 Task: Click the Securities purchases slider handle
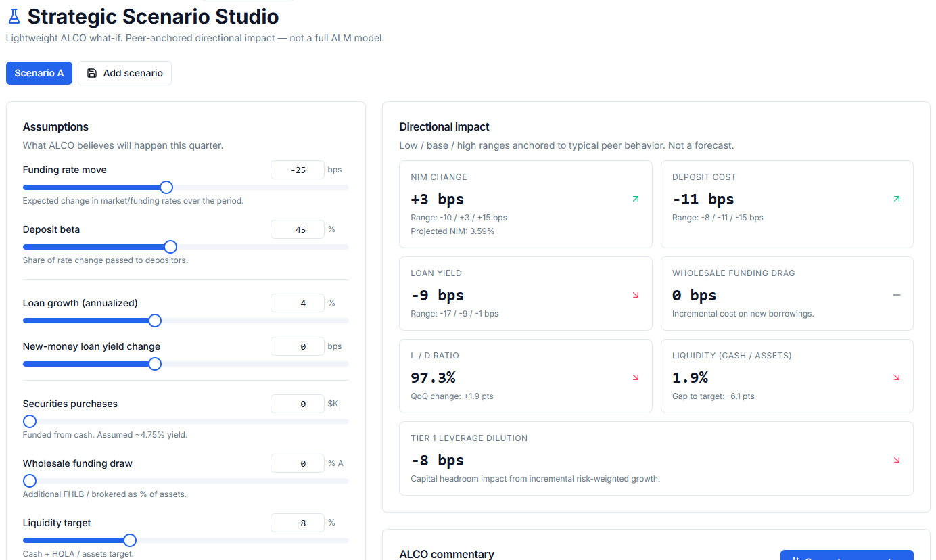(x=30, y=421)
